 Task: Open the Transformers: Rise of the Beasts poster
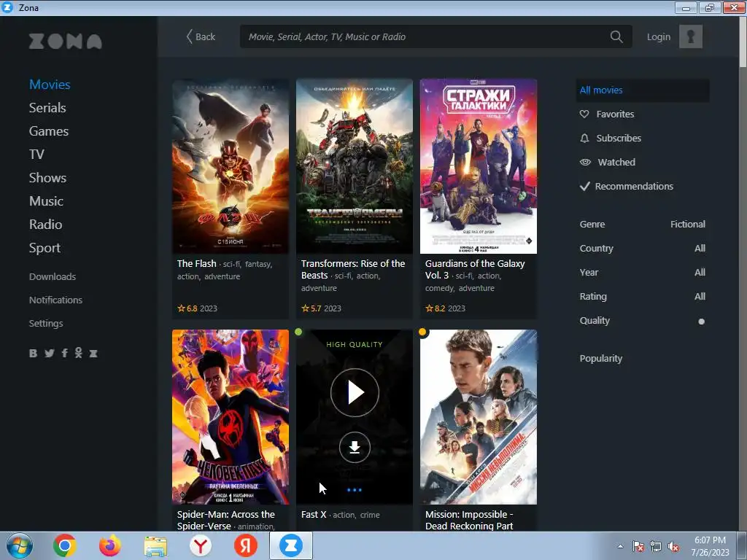pos(355,166)
